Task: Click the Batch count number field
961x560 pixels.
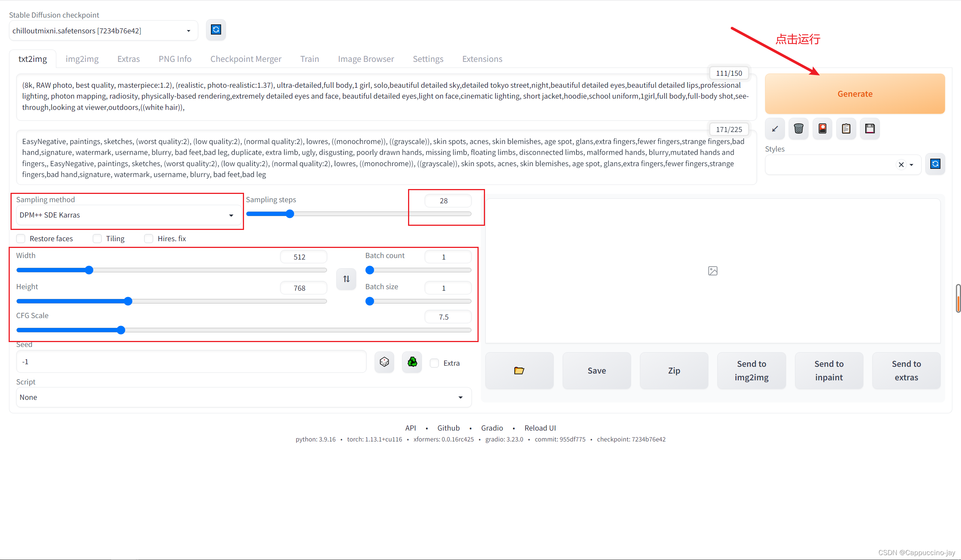Action: [448, 257]
